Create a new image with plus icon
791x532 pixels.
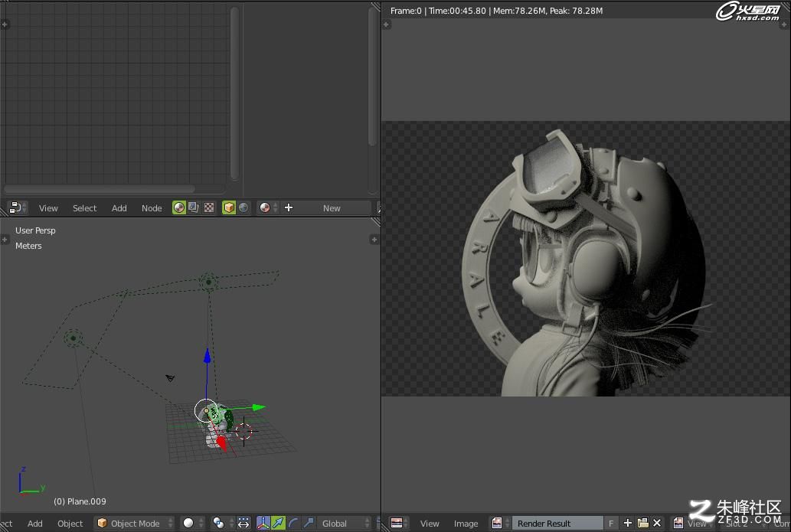[628, 523]
